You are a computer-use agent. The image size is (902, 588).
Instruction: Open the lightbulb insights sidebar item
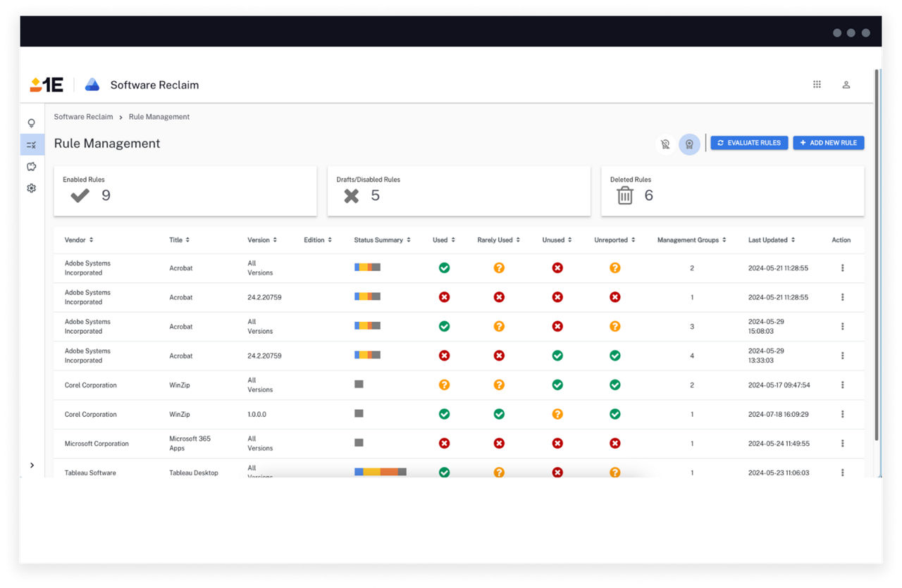click(32, 123)
